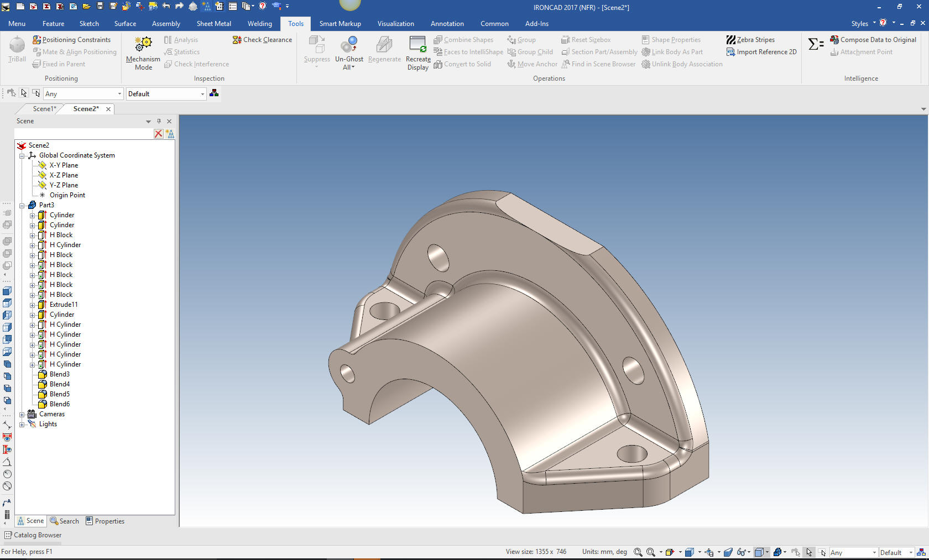Click the scene browser search field
Viewport: 929px width, 560px height.
coord(83,134)
